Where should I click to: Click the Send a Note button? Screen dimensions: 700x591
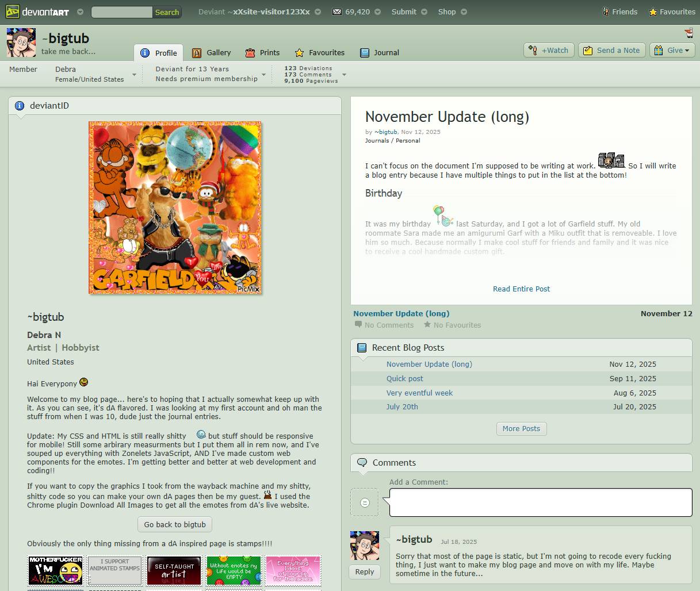tap(612, 50)
